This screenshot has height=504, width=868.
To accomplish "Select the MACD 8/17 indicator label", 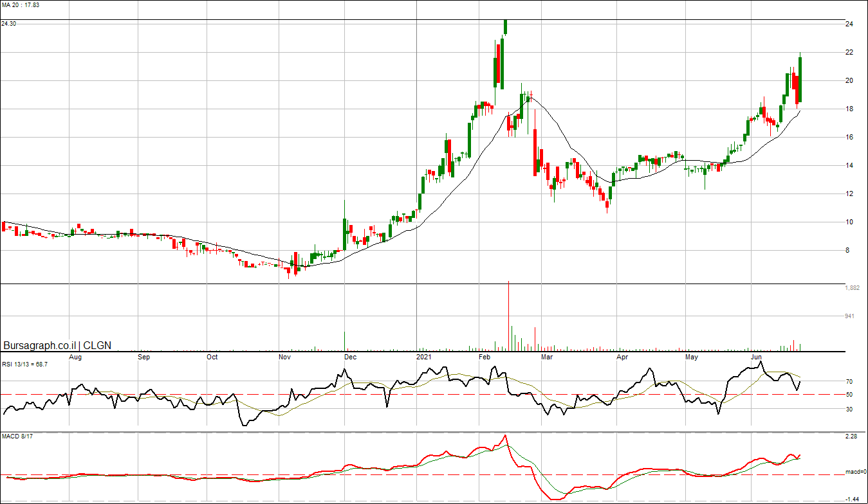I will pos(19,437).
